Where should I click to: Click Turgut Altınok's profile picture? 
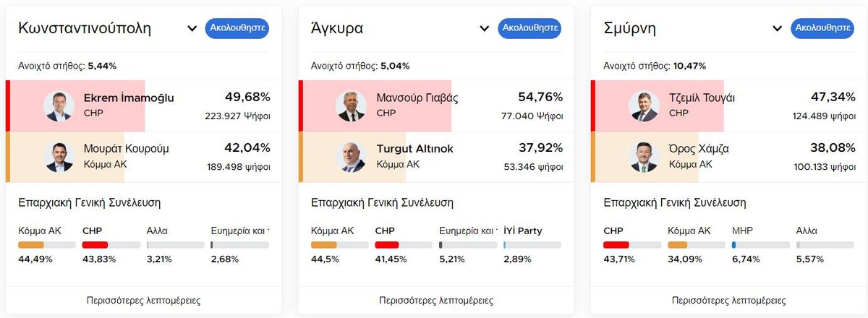click(x=351, y=157)
